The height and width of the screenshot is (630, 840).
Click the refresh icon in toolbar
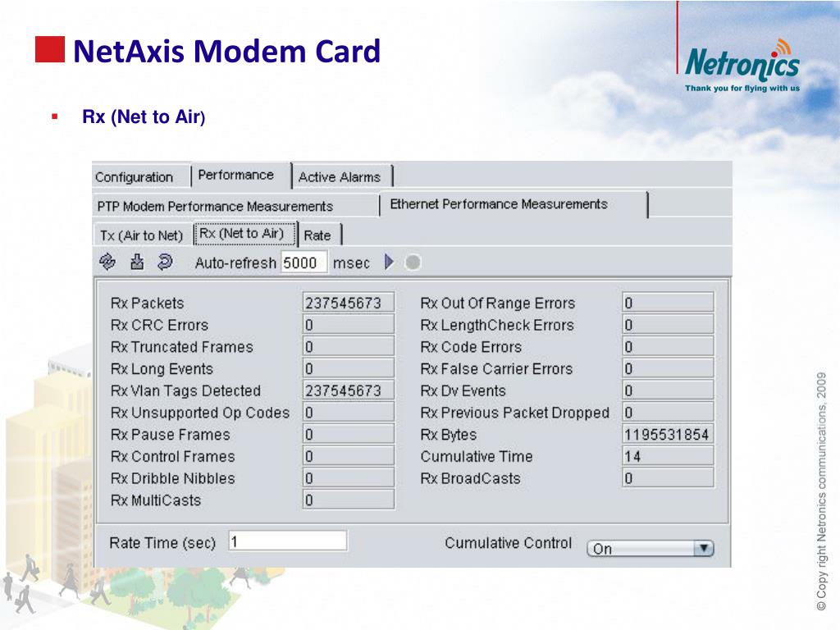(x=107, y=262)
